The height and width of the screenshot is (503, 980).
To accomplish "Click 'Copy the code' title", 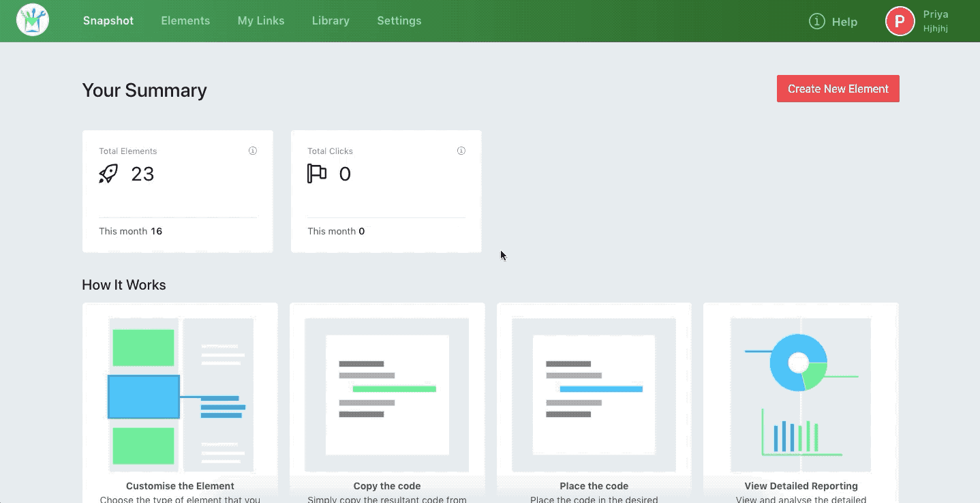I will (x=387, y=486).
